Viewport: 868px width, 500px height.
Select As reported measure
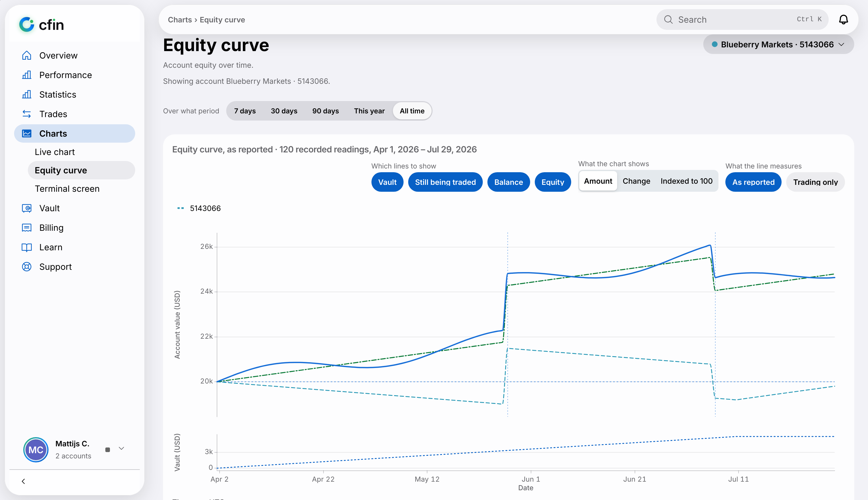(753, 182)
